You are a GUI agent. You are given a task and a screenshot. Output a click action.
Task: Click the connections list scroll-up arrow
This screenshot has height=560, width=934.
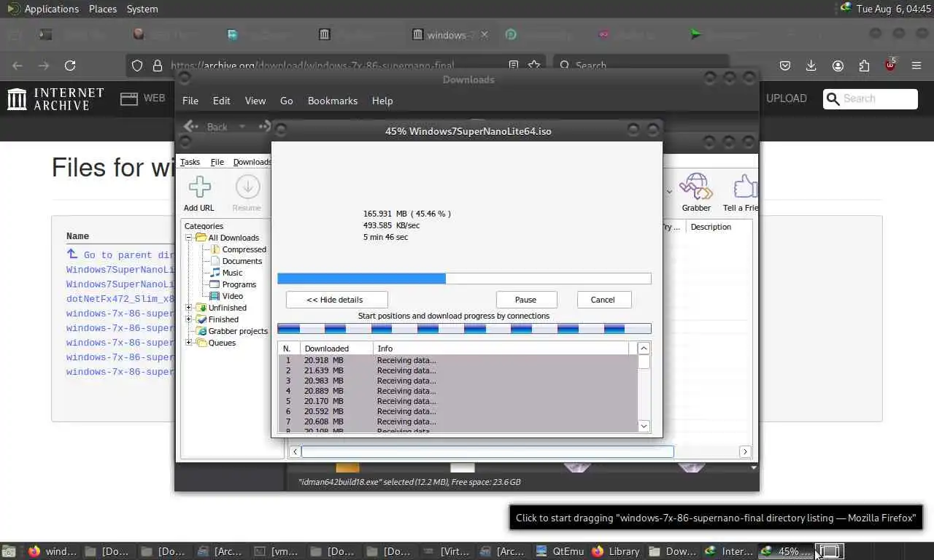(x=644, y=349)
